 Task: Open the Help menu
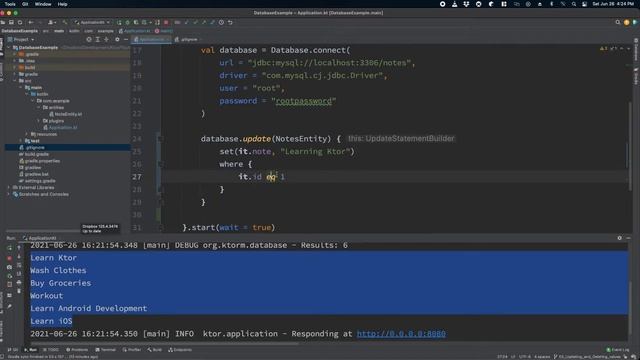point(62,4)
